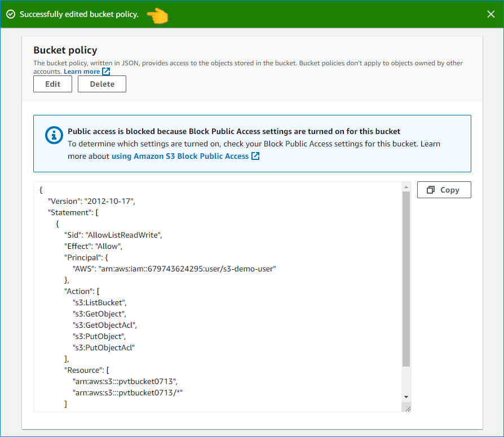Click the pvtbucket0713/* resource line
Screen dimensions: 504x437
click(x=127, y=393)
